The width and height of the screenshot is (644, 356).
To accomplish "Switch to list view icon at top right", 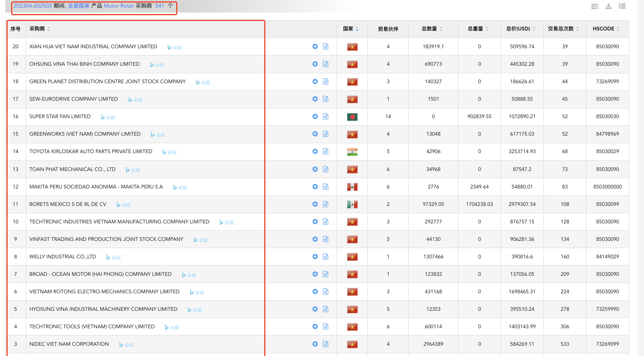I will point(622,6).
